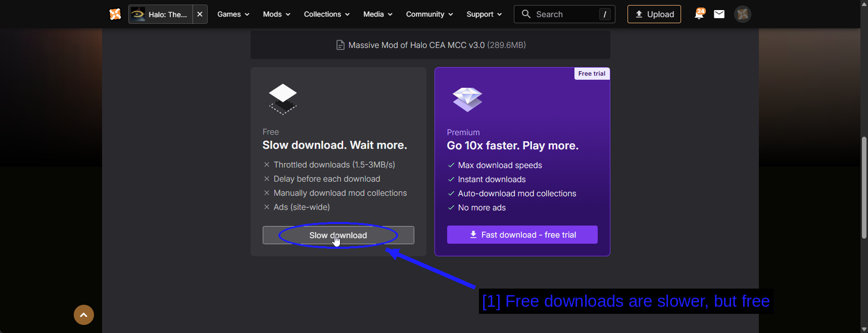Click the search magnifier icon
The image size is (868, 333).
526,14
